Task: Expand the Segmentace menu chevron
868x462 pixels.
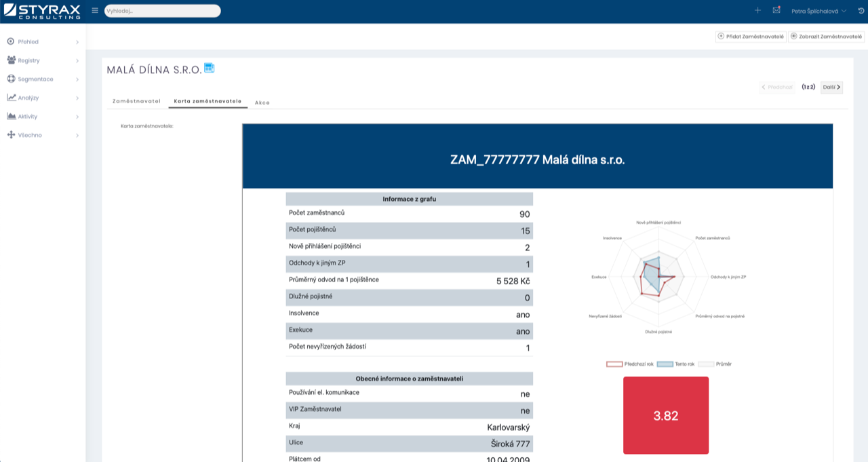Action: [77, 79]
